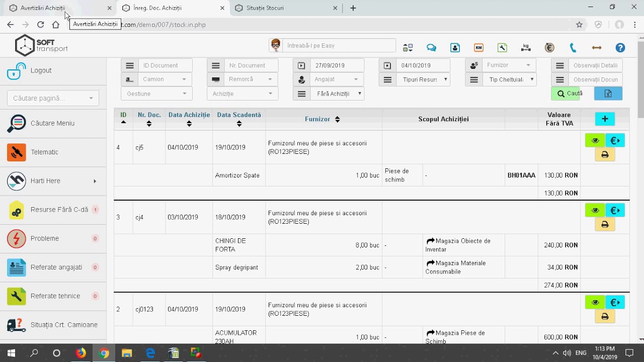
Task: Click the Excel export button
Action: [x=608, y=94]
